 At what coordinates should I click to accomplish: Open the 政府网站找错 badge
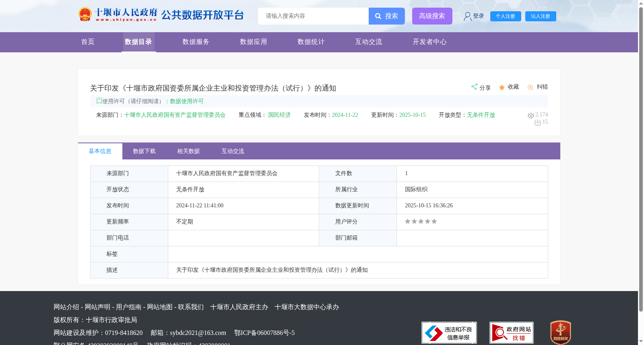click(512, 333)
